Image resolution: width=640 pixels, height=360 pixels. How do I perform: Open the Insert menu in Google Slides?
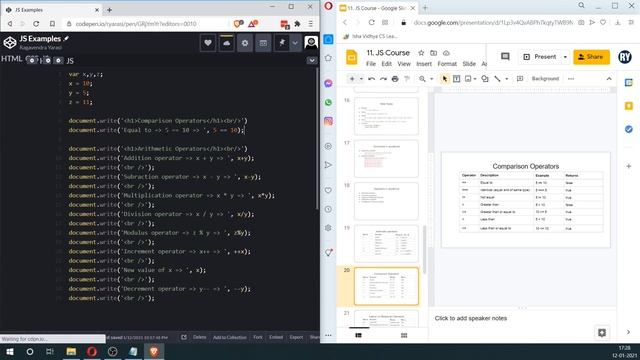[x=424, y=64]
